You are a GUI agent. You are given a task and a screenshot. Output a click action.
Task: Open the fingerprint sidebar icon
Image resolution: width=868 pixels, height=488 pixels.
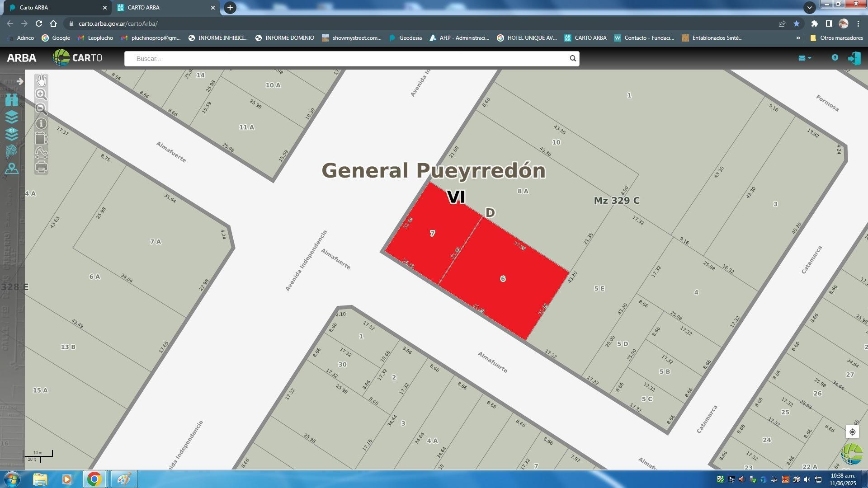pos(12,151)
